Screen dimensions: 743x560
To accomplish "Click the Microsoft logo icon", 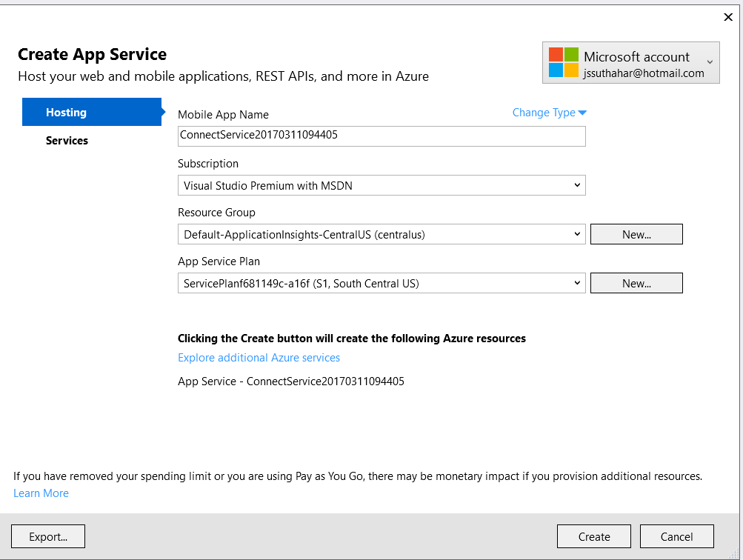I will coord(564,62).
